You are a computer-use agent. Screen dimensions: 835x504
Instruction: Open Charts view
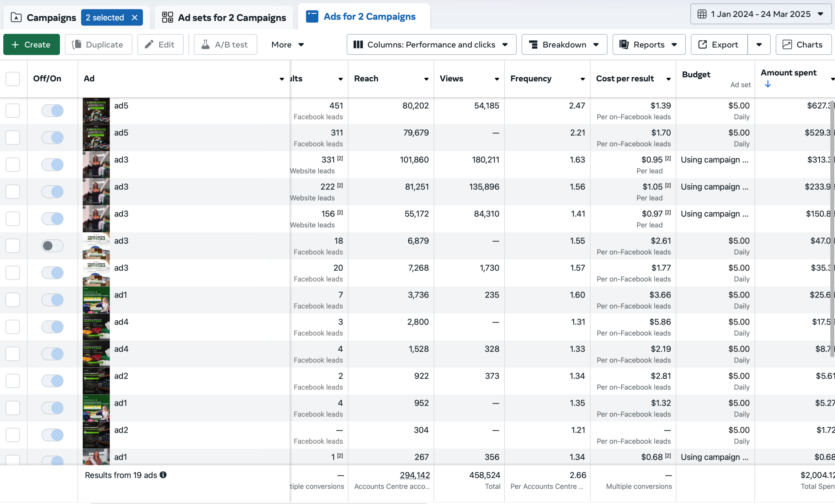click(x=803, y=44)
